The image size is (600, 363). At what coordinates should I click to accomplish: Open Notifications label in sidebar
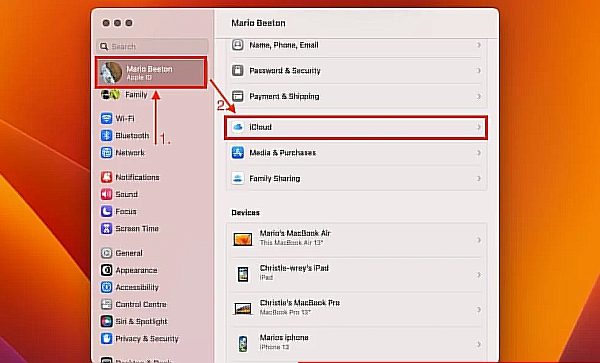[137, 177]
